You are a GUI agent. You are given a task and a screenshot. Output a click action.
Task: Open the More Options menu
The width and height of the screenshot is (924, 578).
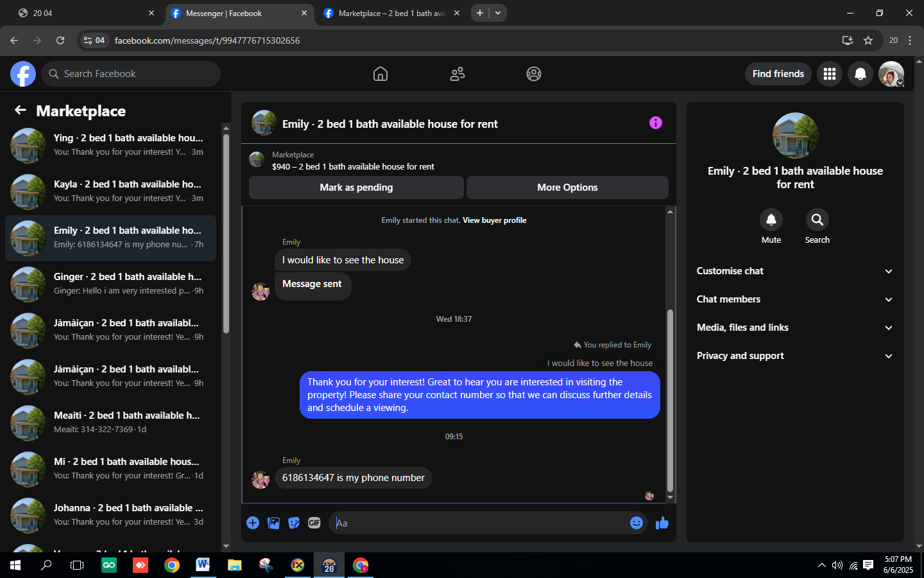(x=567, y=188)
